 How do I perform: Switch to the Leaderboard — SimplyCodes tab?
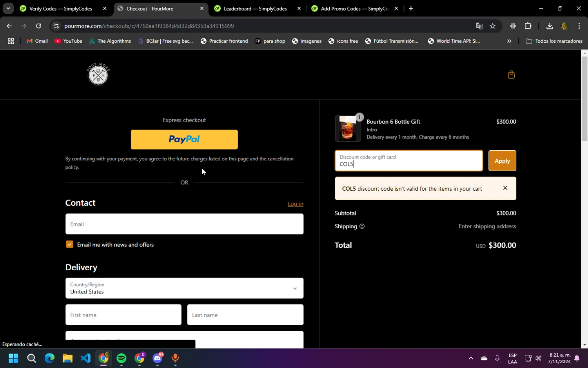coord(255,8)
